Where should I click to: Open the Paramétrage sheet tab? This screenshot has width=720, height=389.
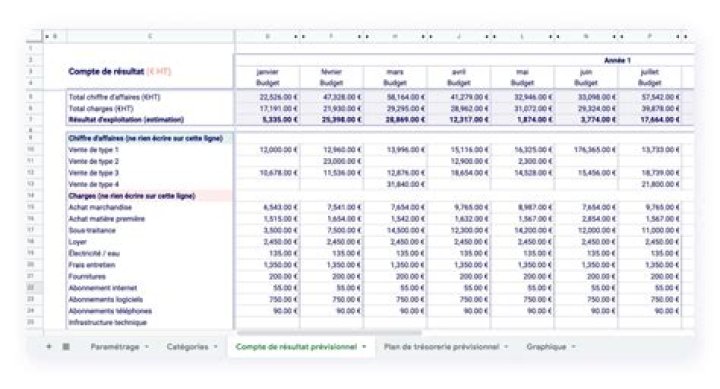point(115,347)
